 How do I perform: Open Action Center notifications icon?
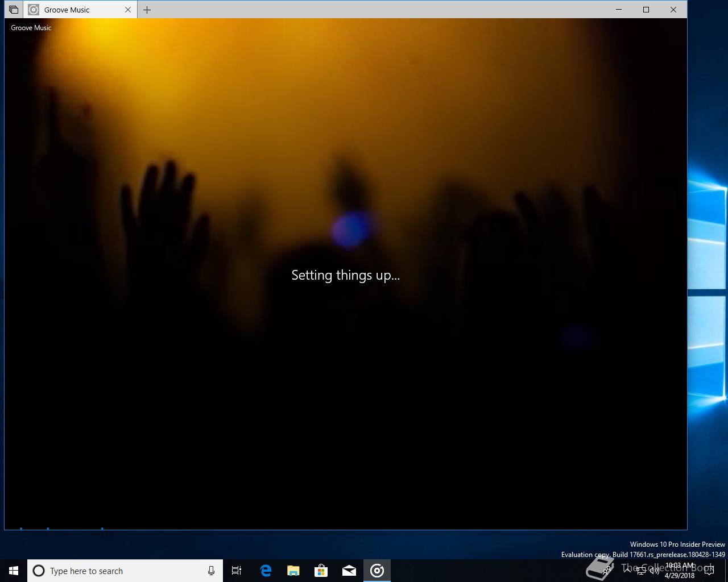pyautogui.click(x=709, y=571)
